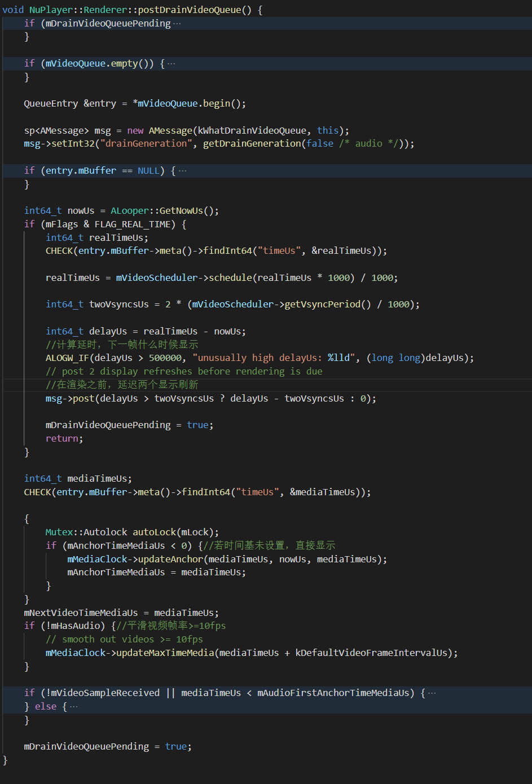The width and height of the screenshot is (532, 784).
Task: Click the FLAG_REAL_TIME constant
Action: (x=133, y=224)
